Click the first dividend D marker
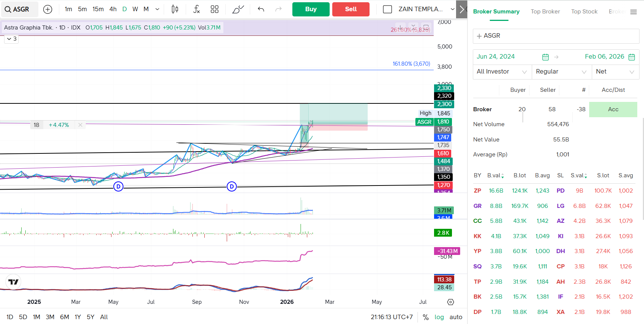 [x=118, y=186]
